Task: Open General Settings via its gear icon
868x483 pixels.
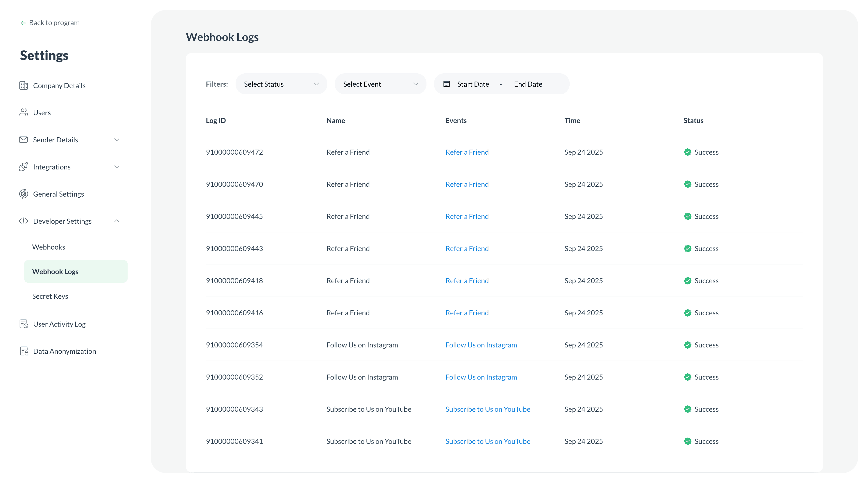Action: (23, 194)
